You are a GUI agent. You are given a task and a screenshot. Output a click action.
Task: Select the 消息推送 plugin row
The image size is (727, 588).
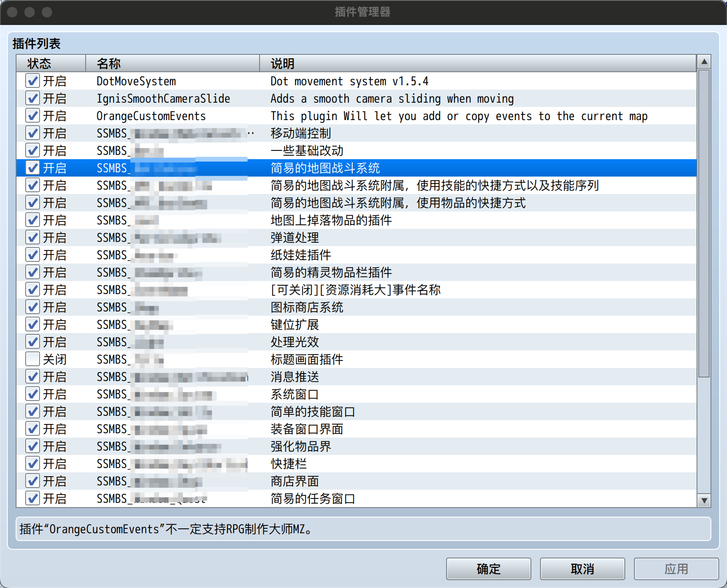pyautogui.click(x=357, y=377)
